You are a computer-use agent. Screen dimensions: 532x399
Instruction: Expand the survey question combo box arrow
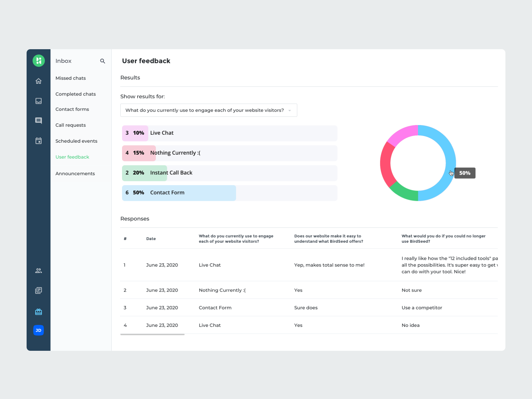point(290,110)
